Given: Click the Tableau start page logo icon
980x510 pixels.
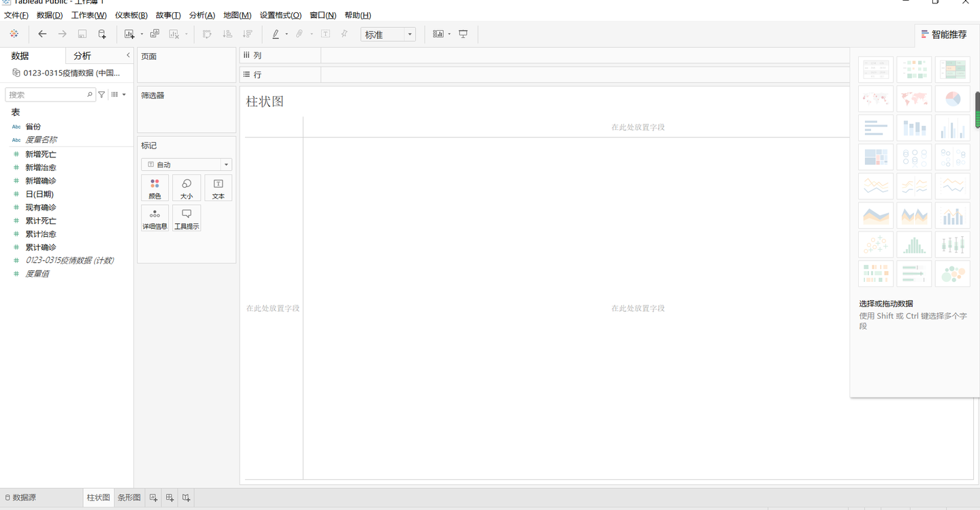Looking at the screenshot, I should 14,34.
